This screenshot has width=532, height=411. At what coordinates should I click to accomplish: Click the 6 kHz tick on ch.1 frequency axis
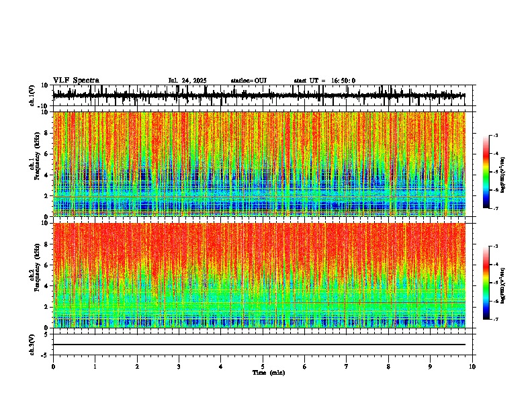pyautogui.click(x=46, y=154)
